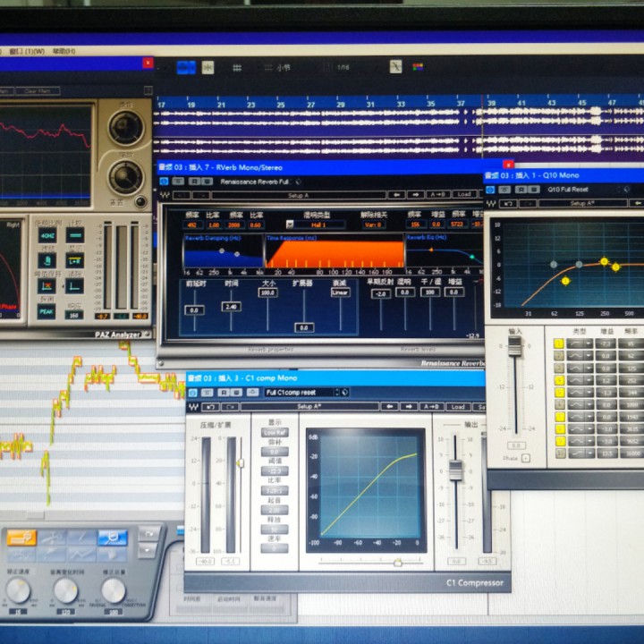Click the Waves logo in C1 compressor
Image resolution: width=644 pixels, height=644 pixels.
click(193, 406)
